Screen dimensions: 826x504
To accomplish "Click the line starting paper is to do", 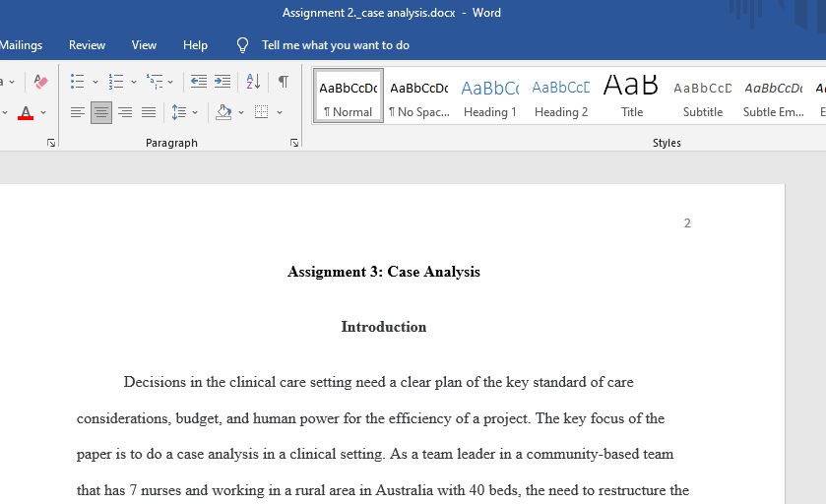I will click(x=375, y=454).
